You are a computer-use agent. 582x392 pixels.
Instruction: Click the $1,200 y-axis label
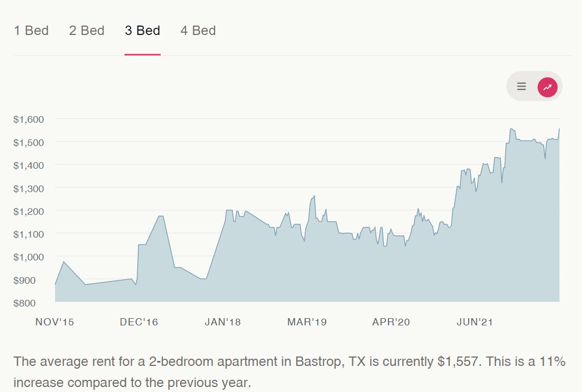coord(28,212)
